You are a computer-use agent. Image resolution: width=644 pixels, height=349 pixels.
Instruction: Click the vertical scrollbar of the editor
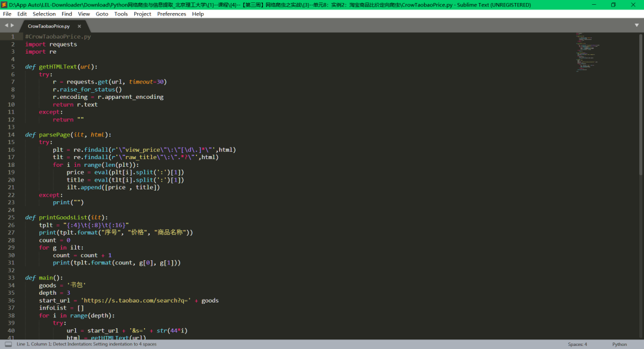(x=640, y=105)
